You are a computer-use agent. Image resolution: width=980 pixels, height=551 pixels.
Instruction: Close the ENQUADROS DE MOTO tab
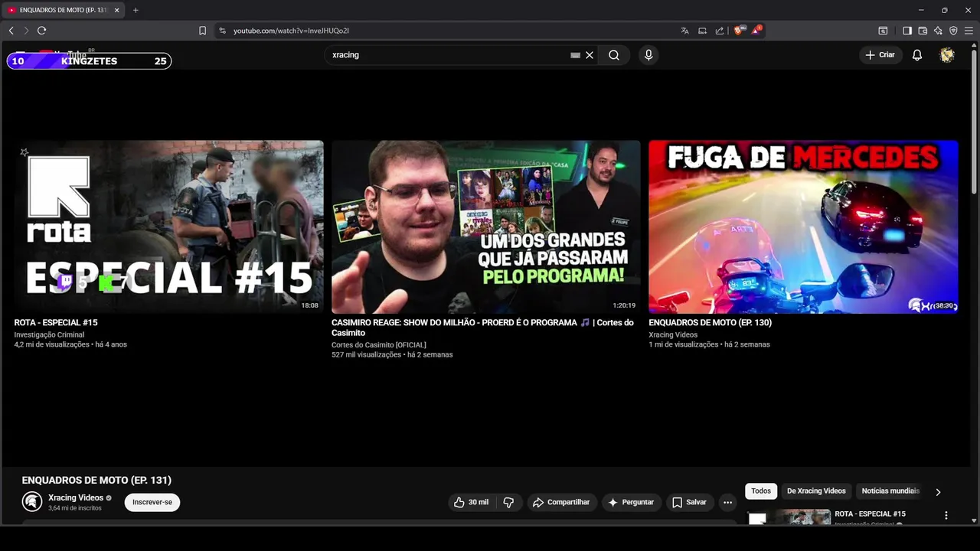point(116,10)
